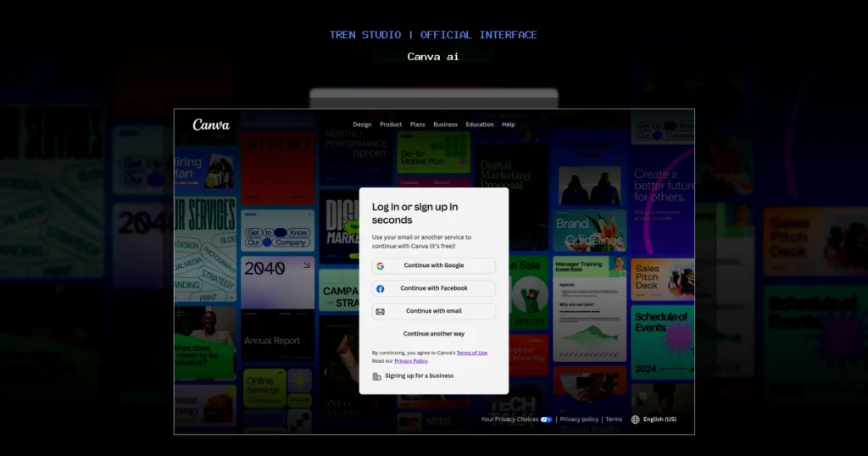Screen dimensions: 868x456
Task: Toggle the Your Privacy Choices switch
Action: 547,420
